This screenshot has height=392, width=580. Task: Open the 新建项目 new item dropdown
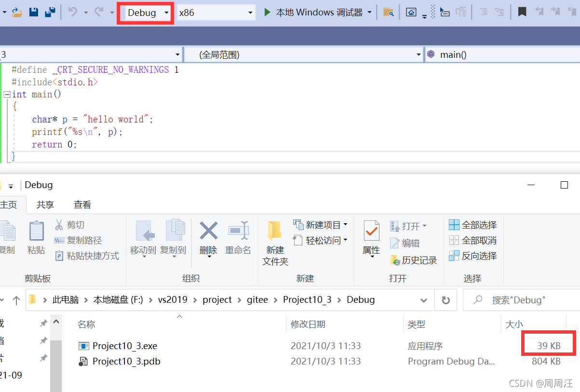(321, 225)
